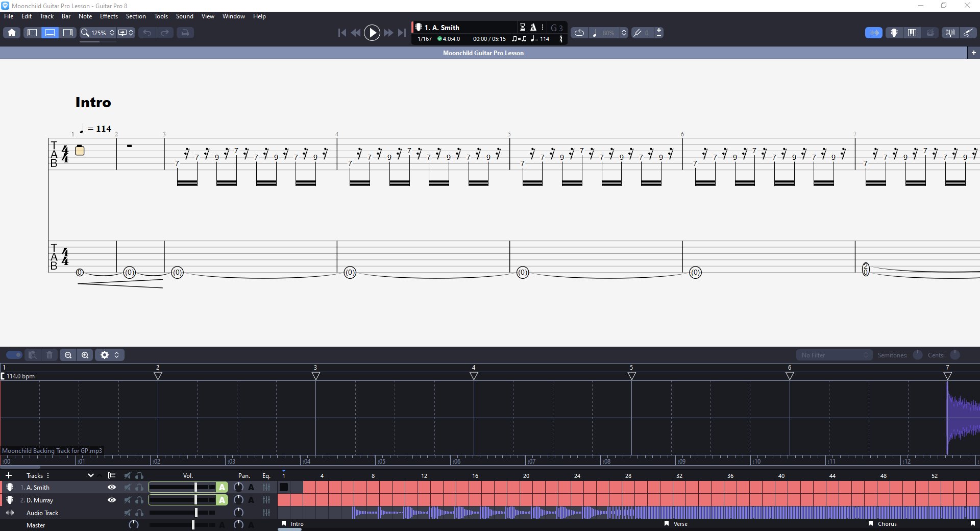The width and height of the screenshot is (980, 531).
Task: Open the File menu
Action: (9, 16)
